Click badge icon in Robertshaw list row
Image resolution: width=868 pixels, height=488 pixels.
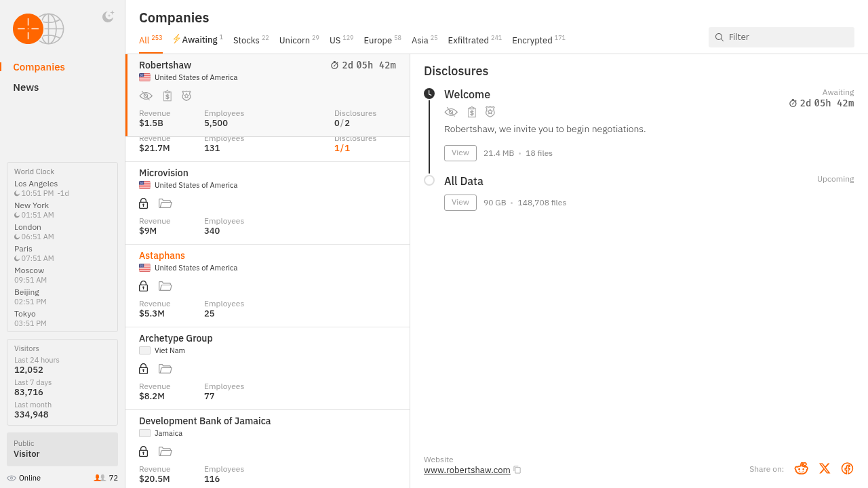coord(186,96)
